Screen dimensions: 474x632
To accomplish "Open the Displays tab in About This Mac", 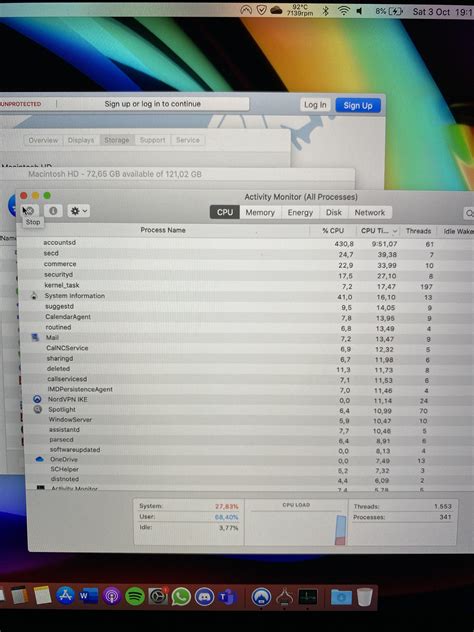I will (81, 140).
